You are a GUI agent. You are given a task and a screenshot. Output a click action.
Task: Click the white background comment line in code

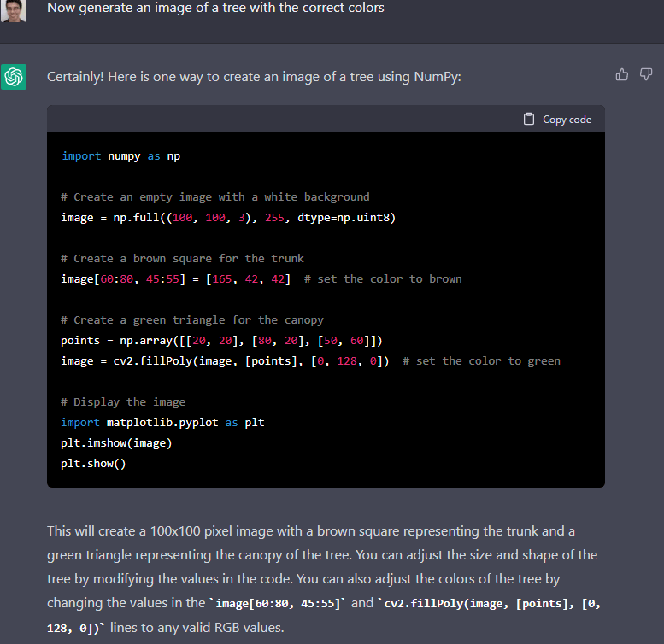click(x=214, y=196)
